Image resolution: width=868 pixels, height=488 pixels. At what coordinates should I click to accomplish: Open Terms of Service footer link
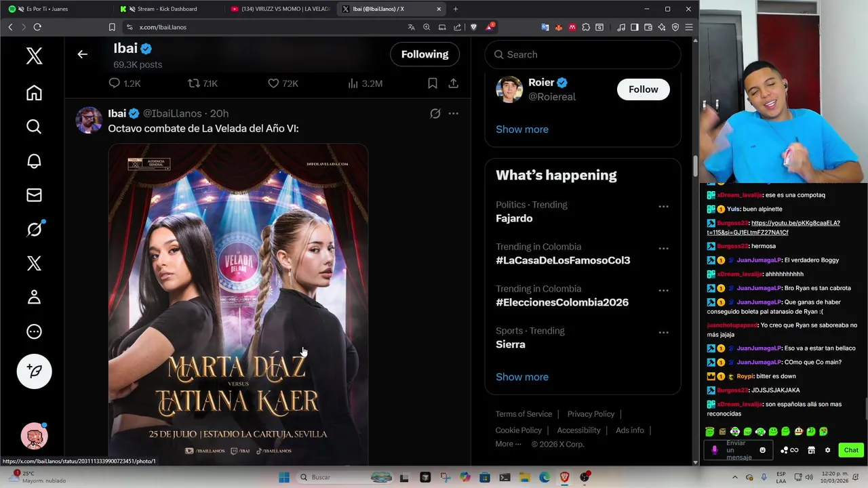pos(524,414)
